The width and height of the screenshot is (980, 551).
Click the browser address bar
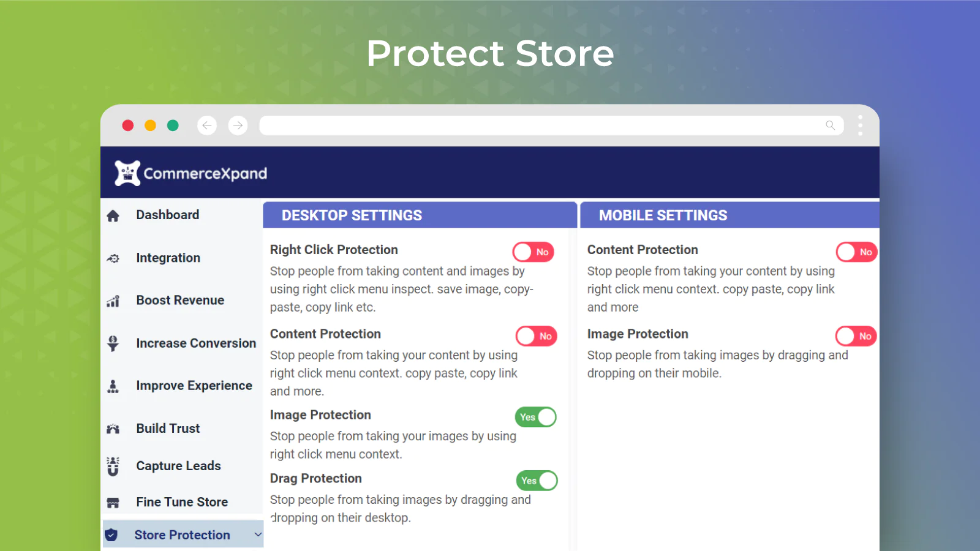[x=539, y=126]
